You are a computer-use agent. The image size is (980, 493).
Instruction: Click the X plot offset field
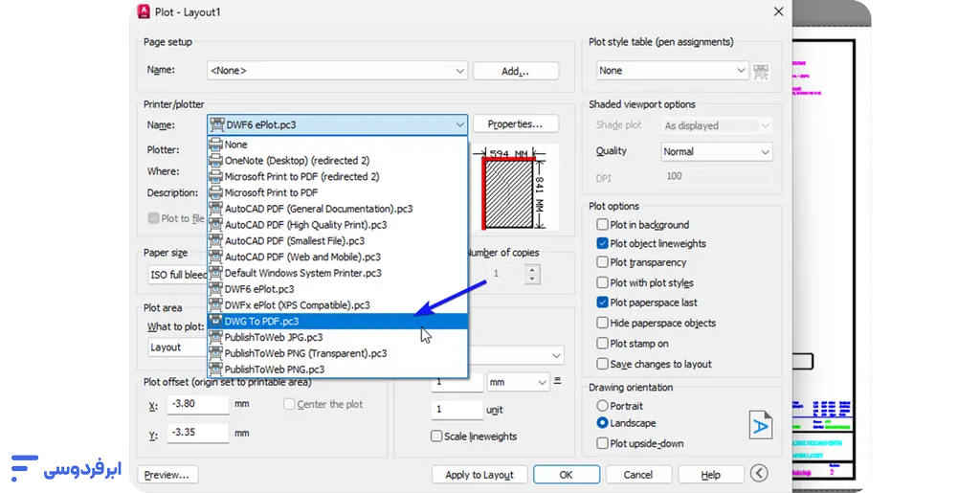click(198, 404)
